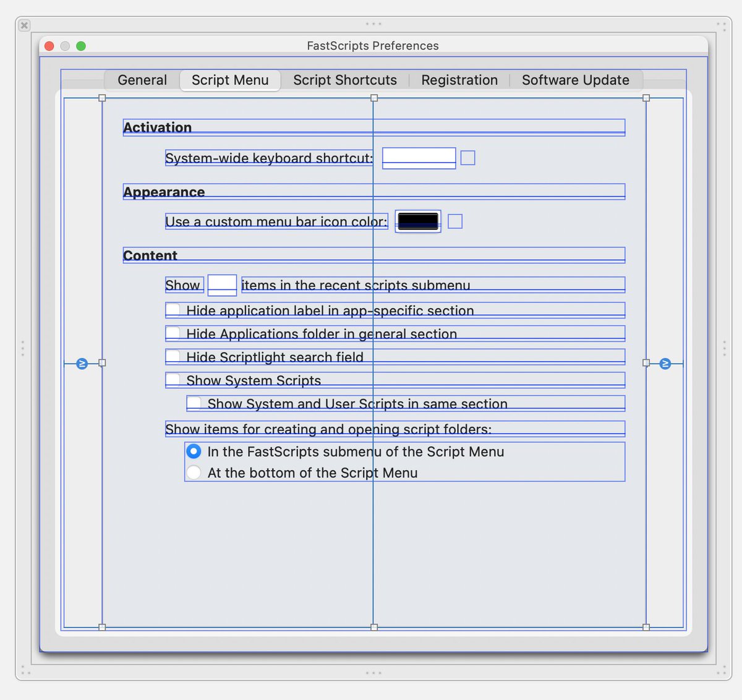
Task: Click the Use a custom menu bar icon color label
Action: [x=276, y=221]
